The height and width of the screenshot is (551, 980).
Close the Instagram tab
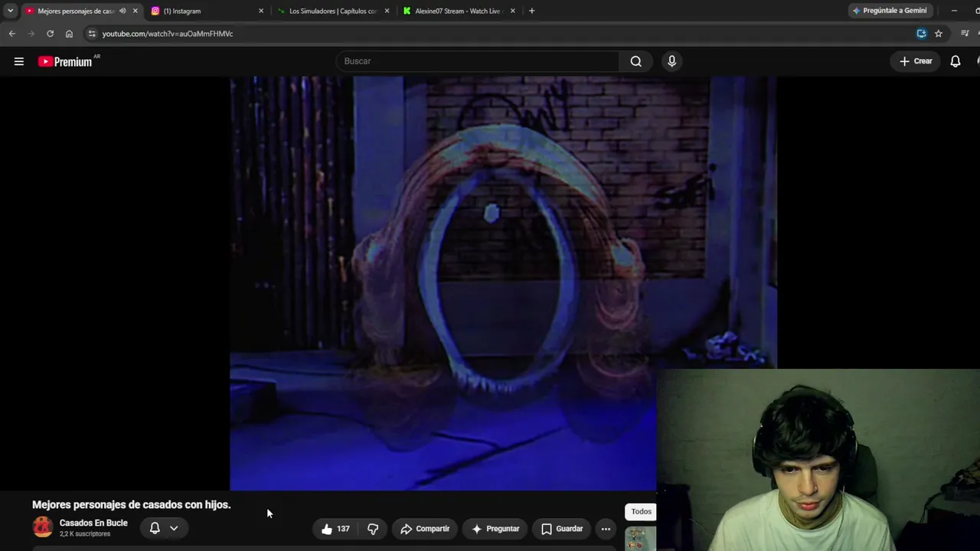click(261, 11)
